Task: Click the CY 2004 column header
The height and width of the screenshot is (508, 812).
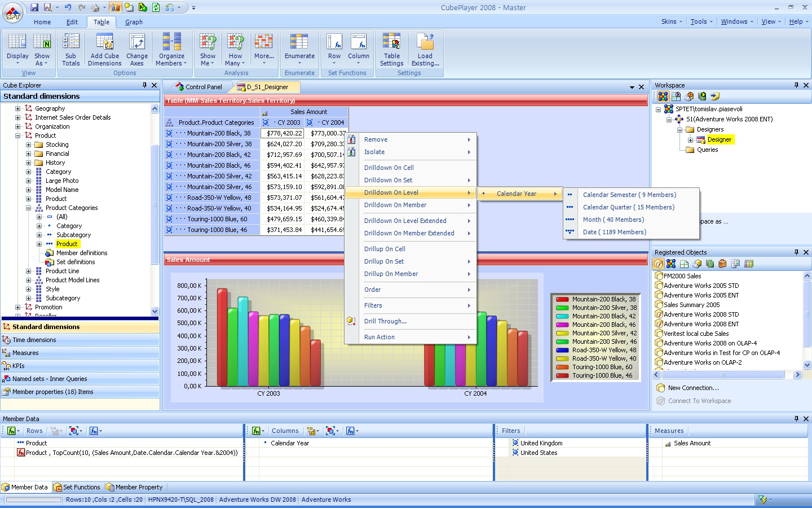Action: coord(327,122)
